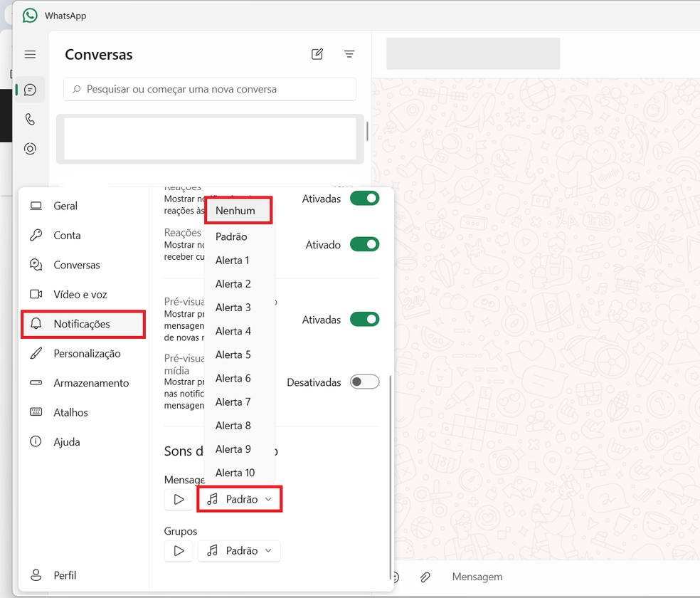Viewport: 700px width, 598px height.
Task: Choose Alerta 7 sound
Action: [x=239, y=402]
